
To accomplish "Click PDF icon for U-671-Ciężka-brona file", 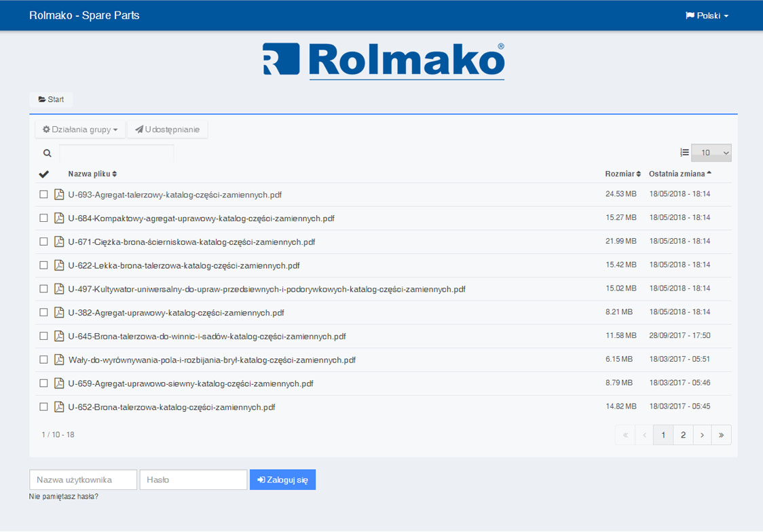I will tap(59, 242).
